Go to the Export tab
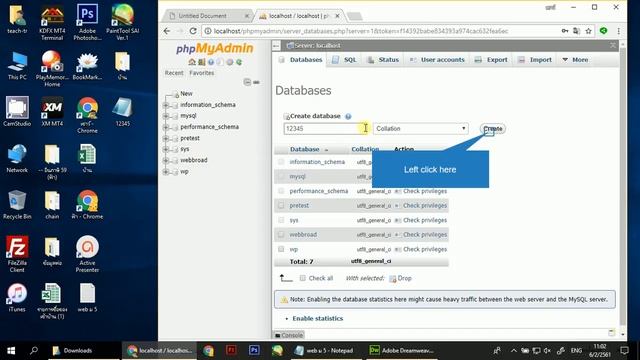Screen dimensions: 640x360 click(x=492, y=60)
